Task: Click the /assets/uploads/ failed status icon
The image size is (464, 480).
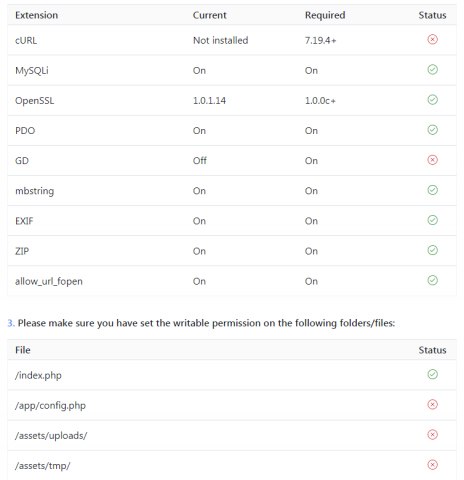Action: tap(432, 435)
